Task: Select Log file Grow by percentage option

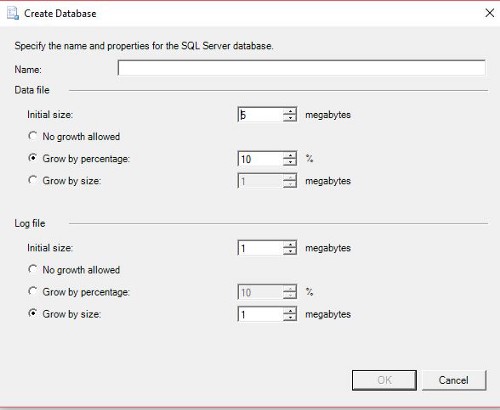Action: (32, 291)
